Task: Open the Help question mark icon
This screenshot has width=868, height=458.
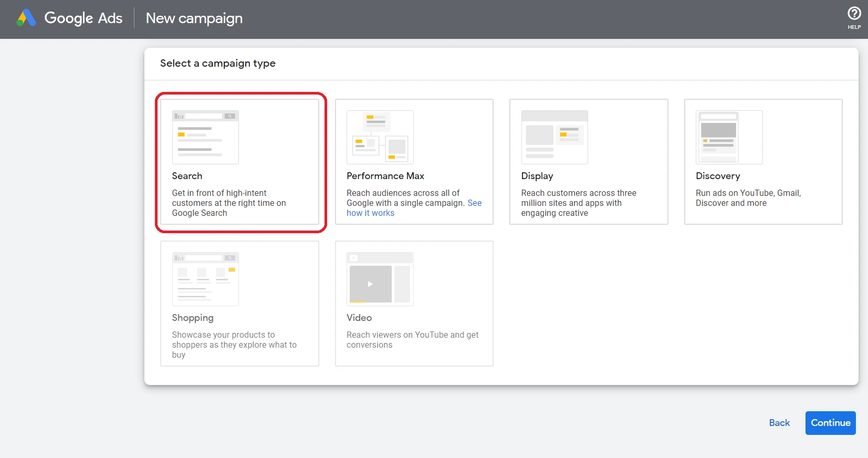Action: click(x=854, y=14)
